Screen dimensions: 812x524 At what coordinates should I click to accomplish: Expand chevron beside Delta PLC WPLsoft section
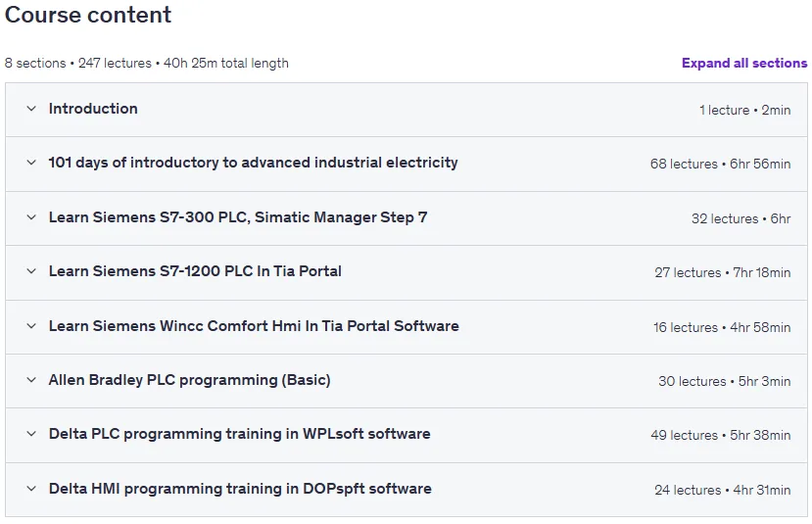click(x=31, y=434)
